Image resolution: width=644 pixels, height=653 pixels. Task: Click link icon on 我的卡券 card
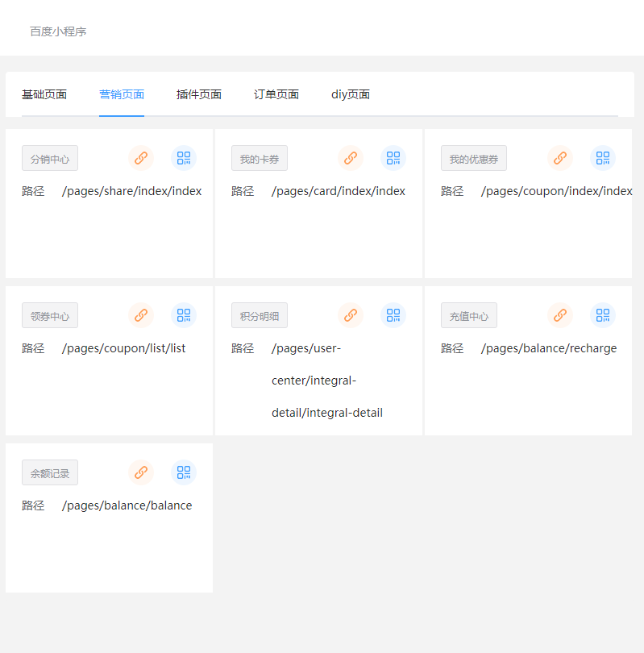351,159
